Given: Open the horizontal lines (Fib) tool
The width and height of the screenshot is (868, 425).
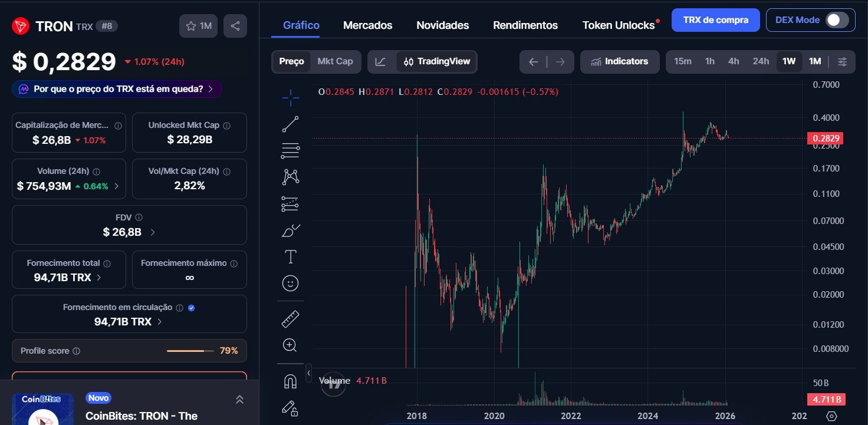Looking at the screenshot, I should 290,151.
